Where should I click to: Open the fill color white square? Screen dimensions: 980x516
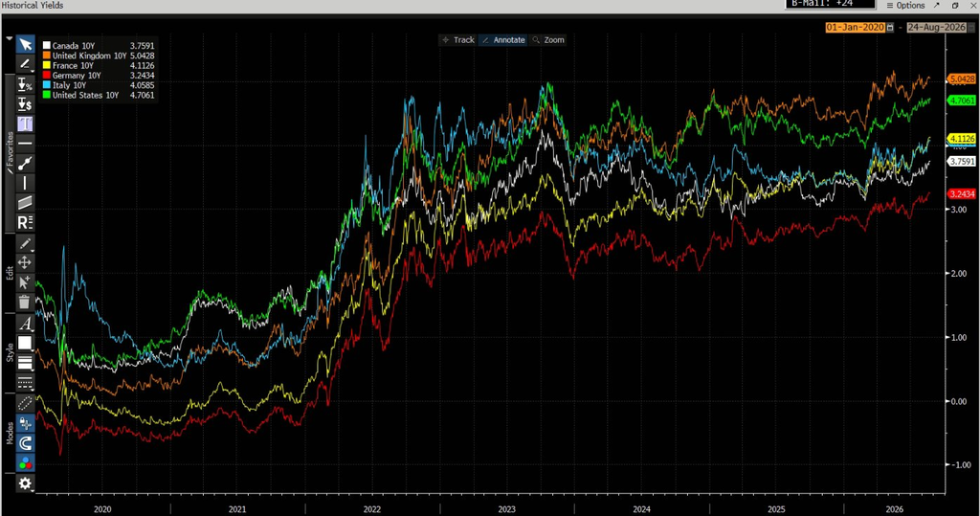coord(25,343)
